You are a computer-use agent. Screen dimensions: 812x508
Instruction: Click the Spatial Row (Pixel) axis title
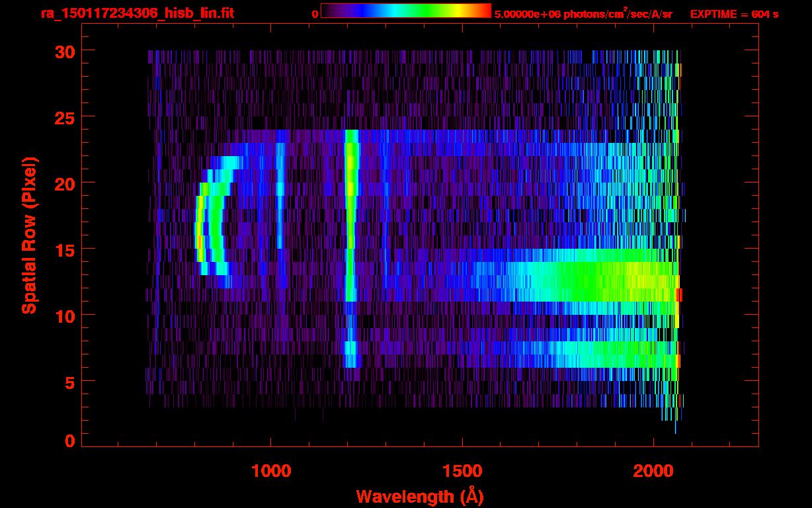29,235
